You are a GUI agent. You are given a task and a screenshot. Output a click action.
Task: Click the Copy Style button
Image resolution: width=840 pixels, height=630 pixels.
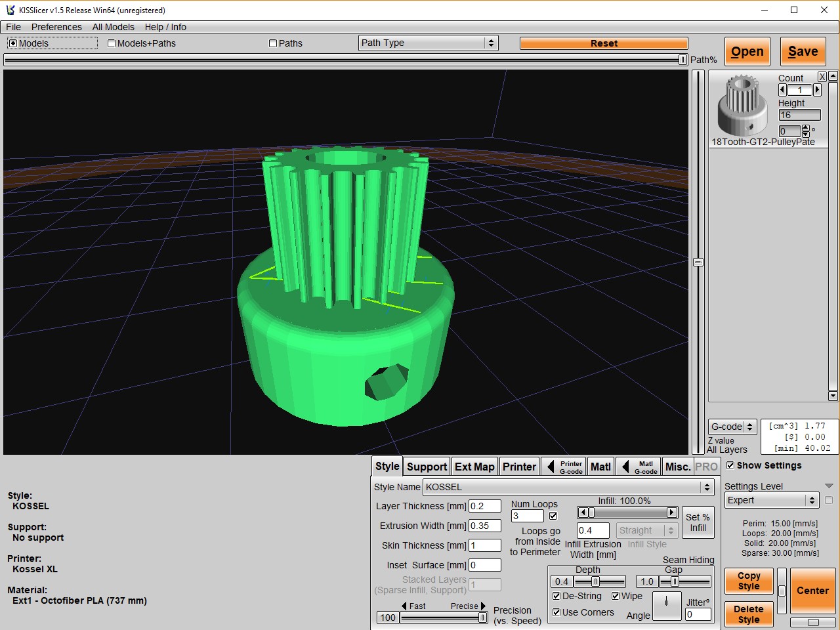[748, 581]
